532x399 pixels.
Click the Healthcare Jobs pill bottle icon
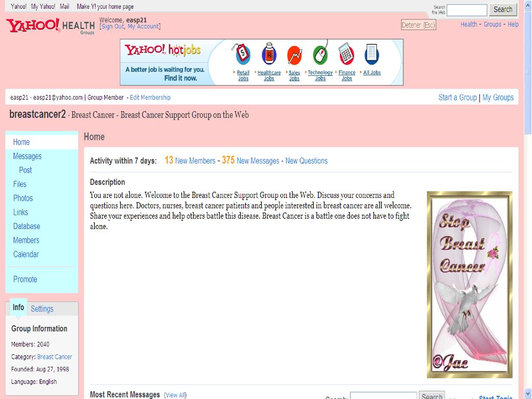(269, 54)
